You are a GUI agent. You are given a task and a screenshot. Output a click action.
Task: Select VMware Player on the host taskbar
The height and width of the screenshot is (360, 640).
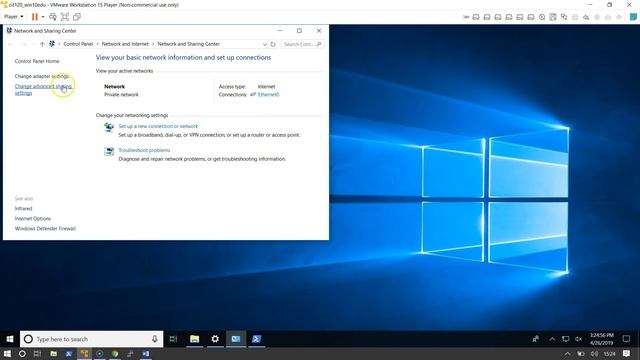pyautogui.click(x=84, y=354)
